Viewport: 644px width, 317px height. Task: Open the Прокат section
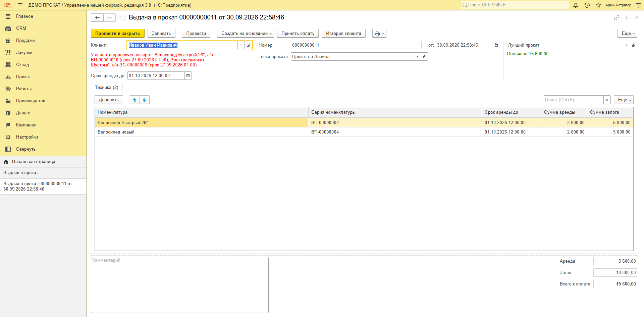23,77
